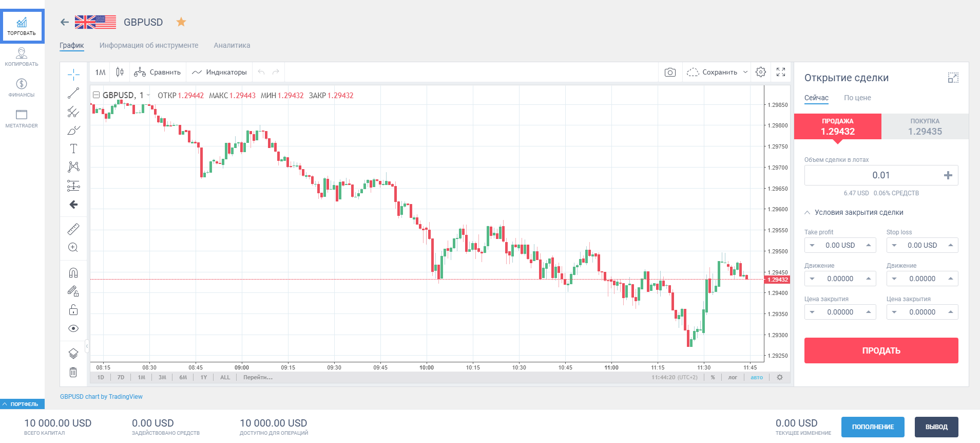The height and width of the screenshot is (443, 980).
Task: Toggle the lock all drawings icon
Action: (73, 309)
